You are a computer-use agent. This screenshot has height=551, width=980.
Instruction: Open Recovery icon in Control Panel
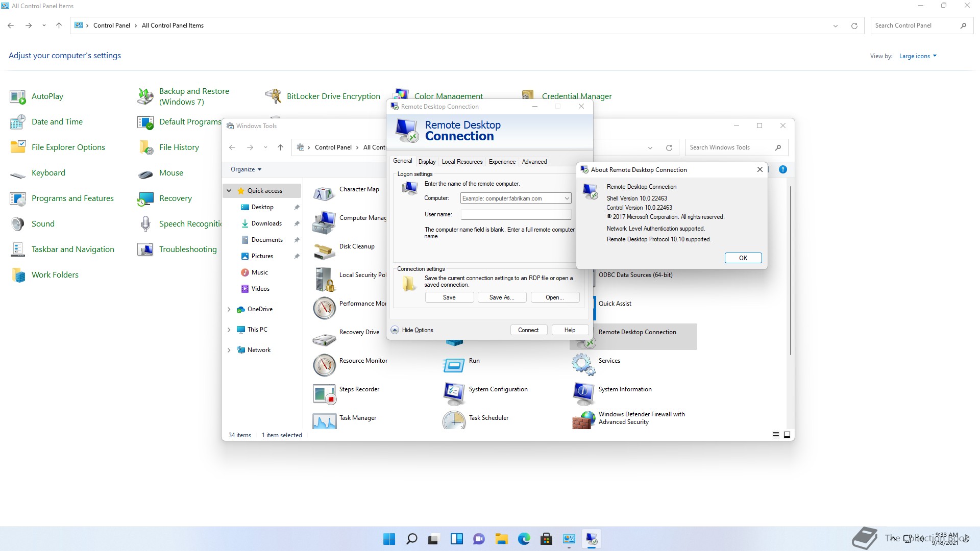(145, 198)
